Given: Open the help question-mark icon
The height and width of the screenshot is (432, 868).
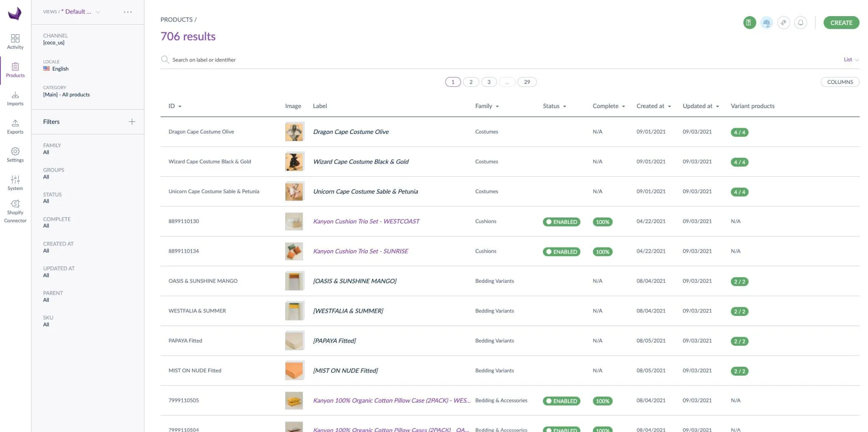Looking at the screenshot, I should [x=749, y=22].
